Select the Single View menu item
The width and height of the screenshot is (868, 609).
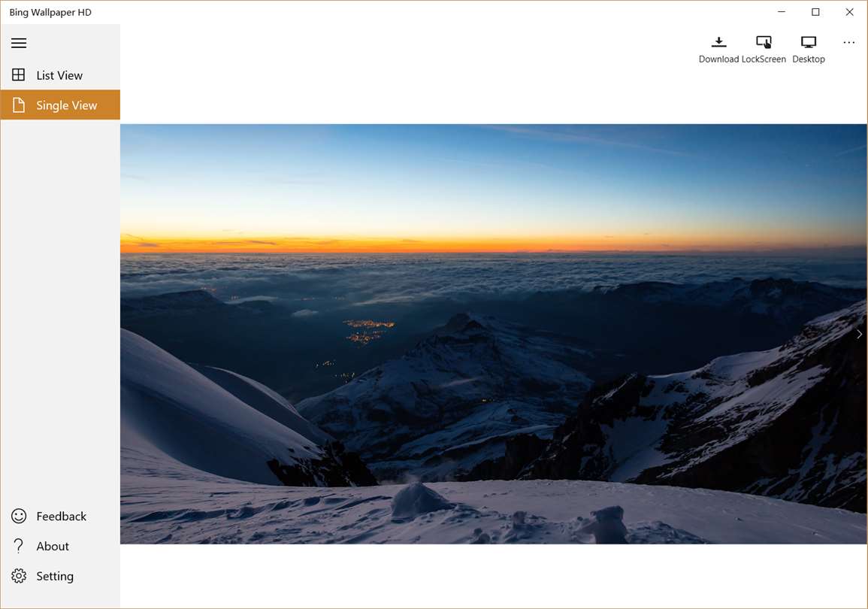60,105
